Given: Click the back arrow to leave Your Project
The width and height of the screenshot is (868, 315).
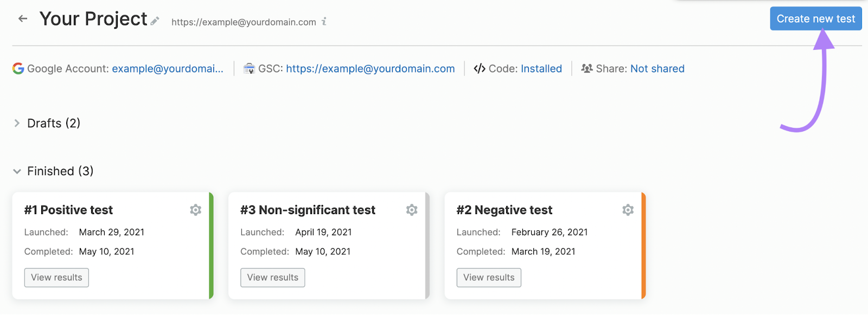Looking at the screenshot, I should (x=22, y=18).
